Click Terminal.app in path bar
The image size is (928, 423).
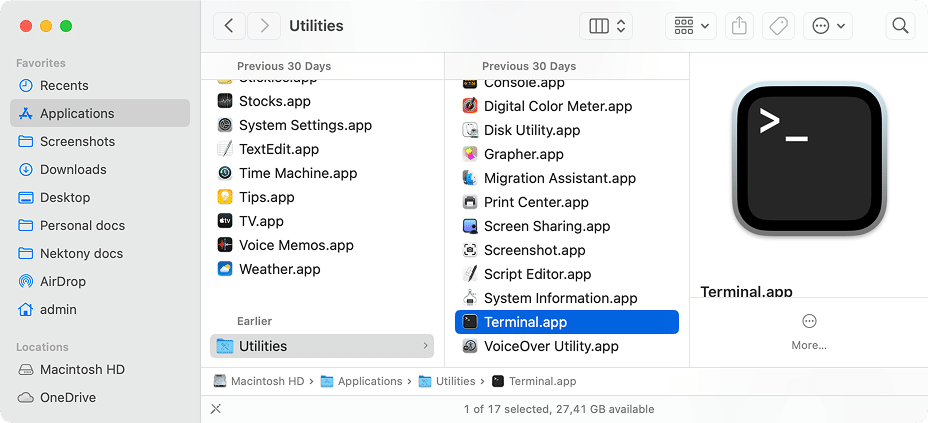pyautogui.click(x=534, y=382)
